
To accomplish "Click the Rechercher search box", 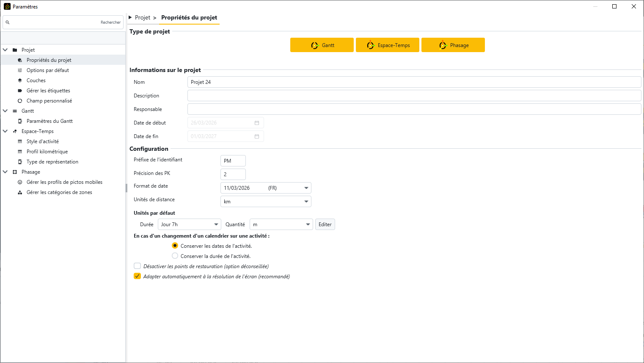I will (63, 22).
